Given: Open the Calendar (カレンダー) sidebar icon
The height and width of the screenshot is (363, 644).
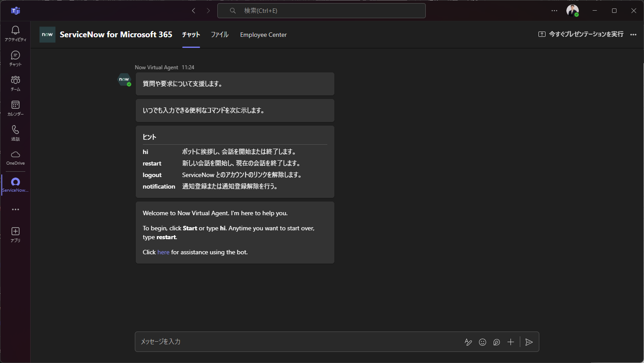Looking at the screenshot, I should (16, 108).
